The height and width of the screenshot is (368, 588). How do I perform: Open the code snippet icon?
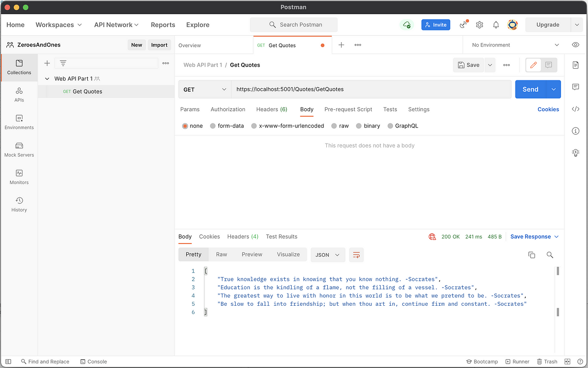pos(576,109)
